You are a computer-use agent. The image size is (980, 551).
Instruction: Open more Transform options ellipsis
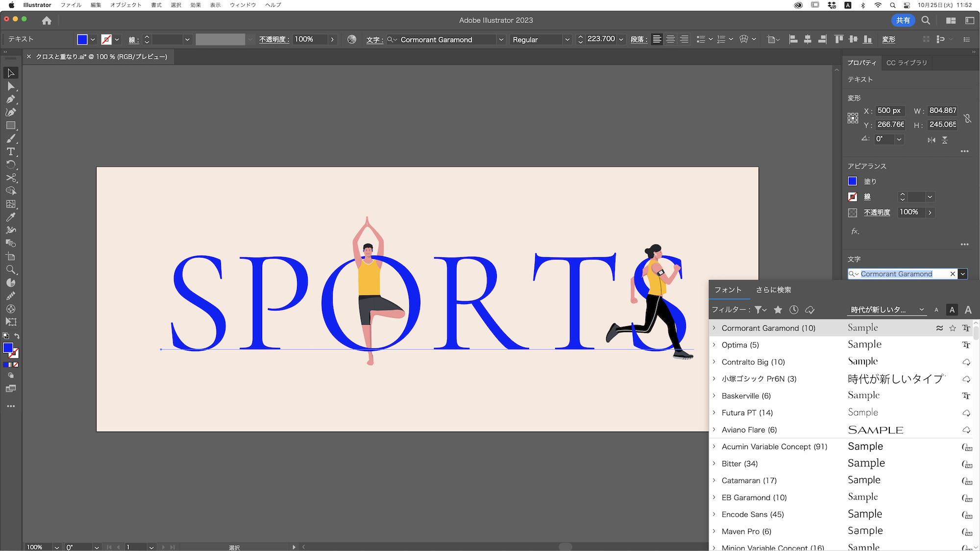coord(964,151)
